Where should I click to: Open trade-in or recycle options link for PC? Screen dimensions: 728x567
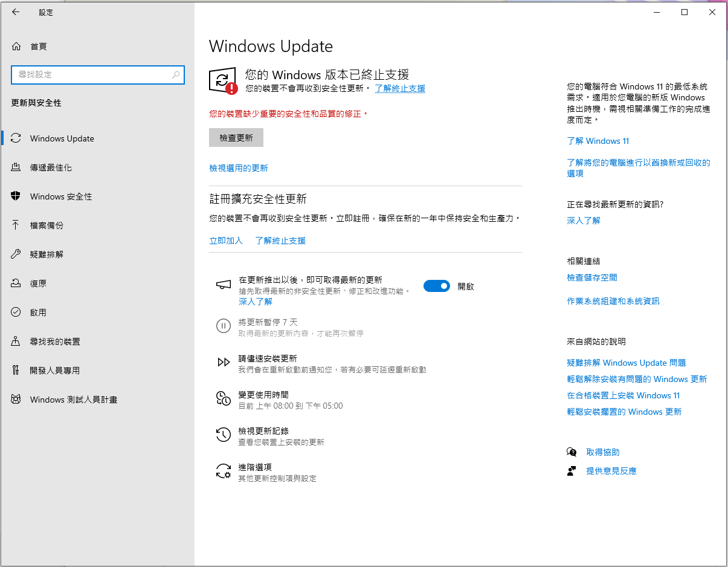[639, 168]
